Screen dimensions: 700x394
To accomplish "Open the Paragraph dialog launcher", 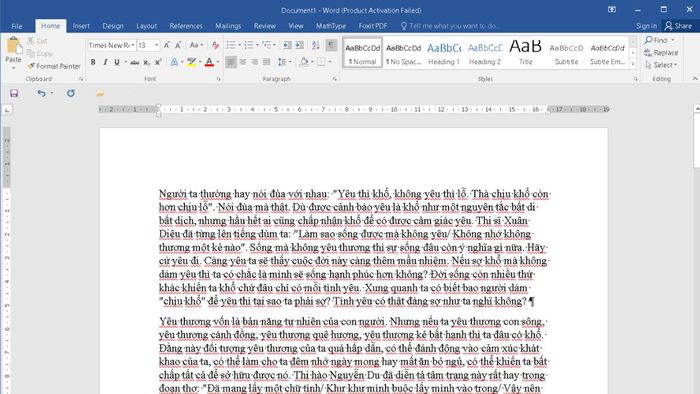I will (335, 79).
